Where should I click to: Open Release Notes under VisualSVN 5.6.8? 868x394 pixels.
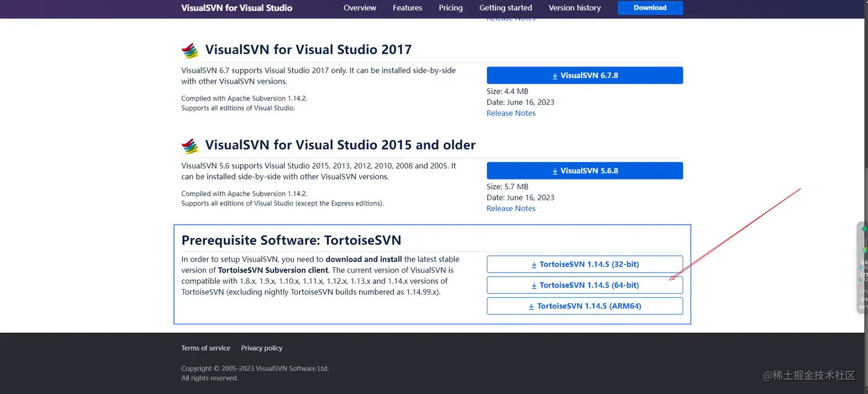point(511,209)
